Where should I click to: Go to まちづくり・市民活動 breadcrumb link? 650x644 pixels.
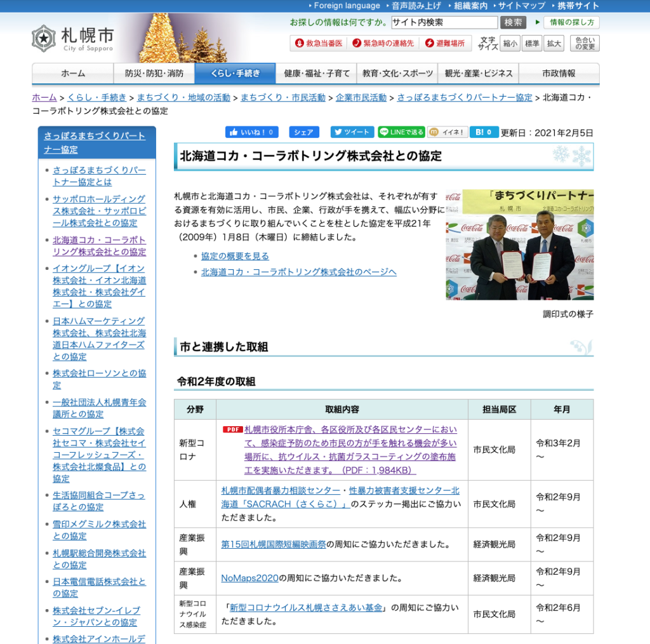click(283, 97)
